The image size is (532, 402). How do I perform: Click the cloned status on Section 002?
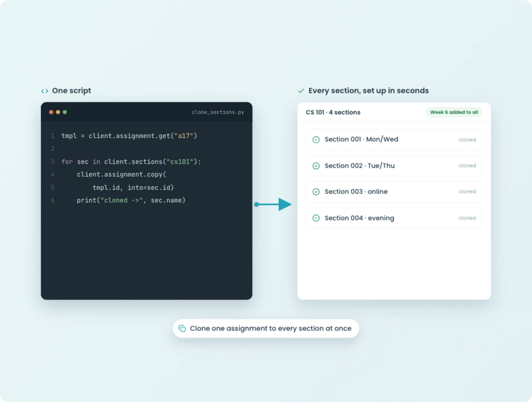click(467, 166)
